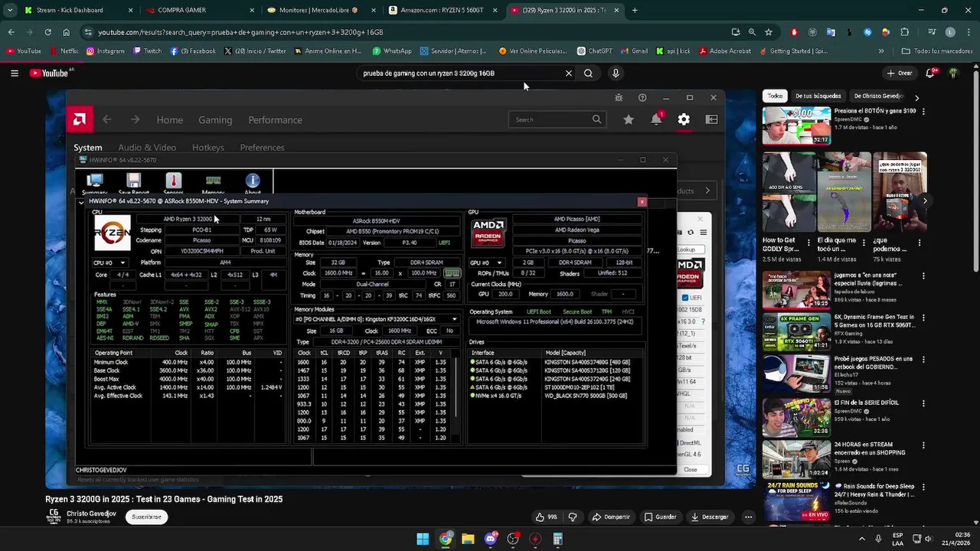The height and width of the screenshot is (551, 980).
Task: Open the 6X Dynamic Frame Gen video thumbnail
Action: (x=796, y=331)
